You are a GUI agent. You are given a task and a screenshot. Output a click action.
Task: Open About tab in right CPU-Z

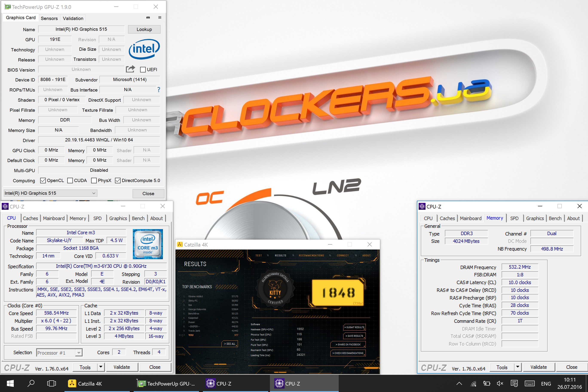pos(573,218)
